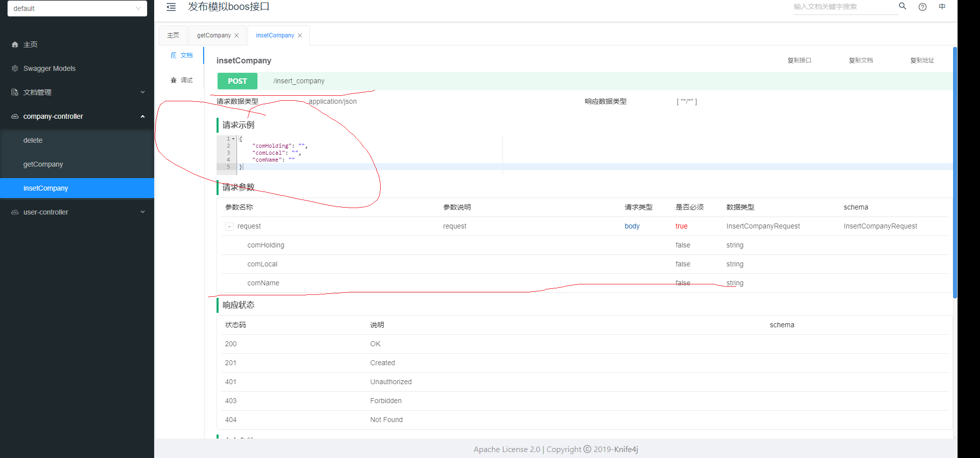Open the 调试 side tab
The image size is (980, 458).
tap(182, 80)
